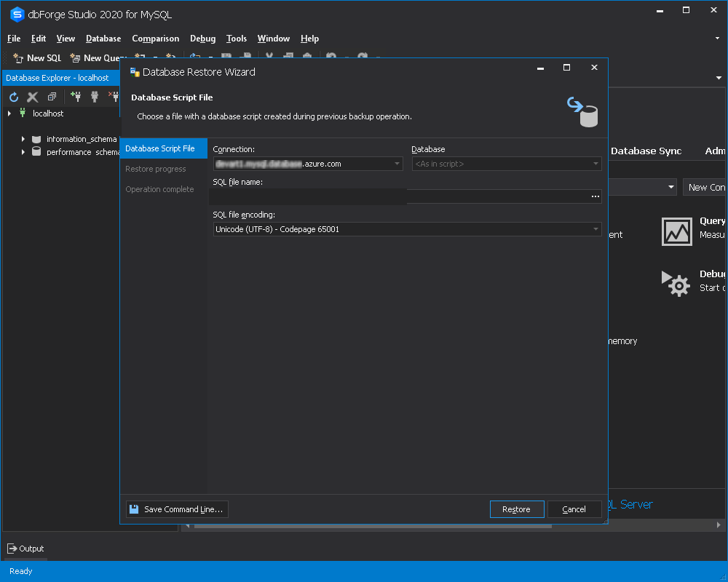Open the Database menu
Image resolution: width=728 pixels, height=582 pixels.
click(x=103, y=39)
